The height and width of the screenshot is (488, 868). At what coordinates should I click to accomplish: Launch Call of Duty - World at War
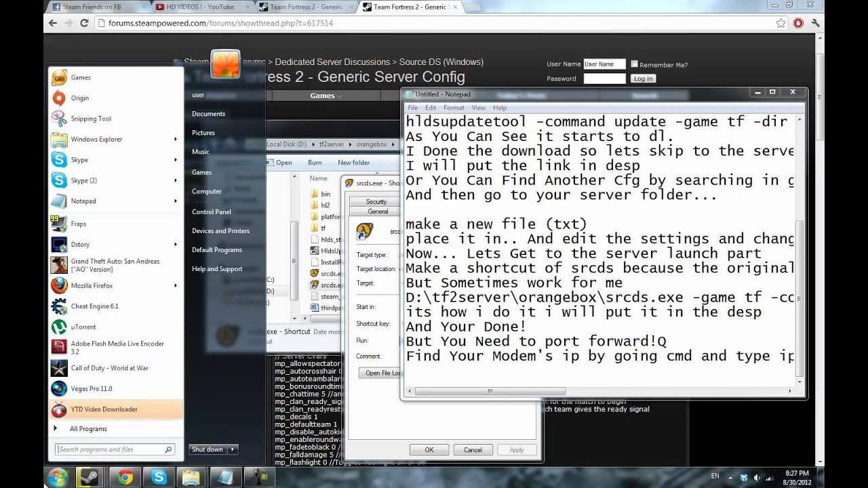(116, 368)
